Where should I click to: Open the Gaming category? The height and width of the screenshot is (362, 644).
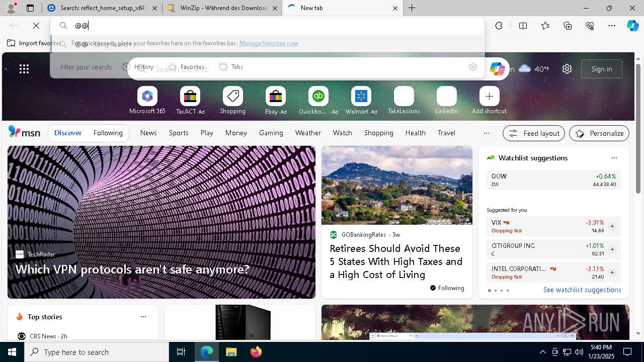click(271, 133)
